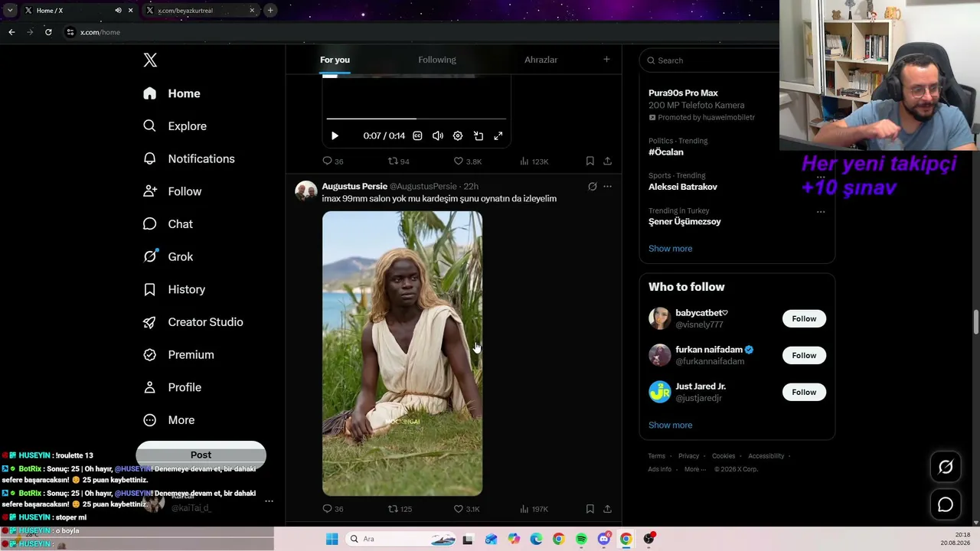The image size is (980, 551).
Task: Open the browser tab search dropdown
Action: click(10, 11)
